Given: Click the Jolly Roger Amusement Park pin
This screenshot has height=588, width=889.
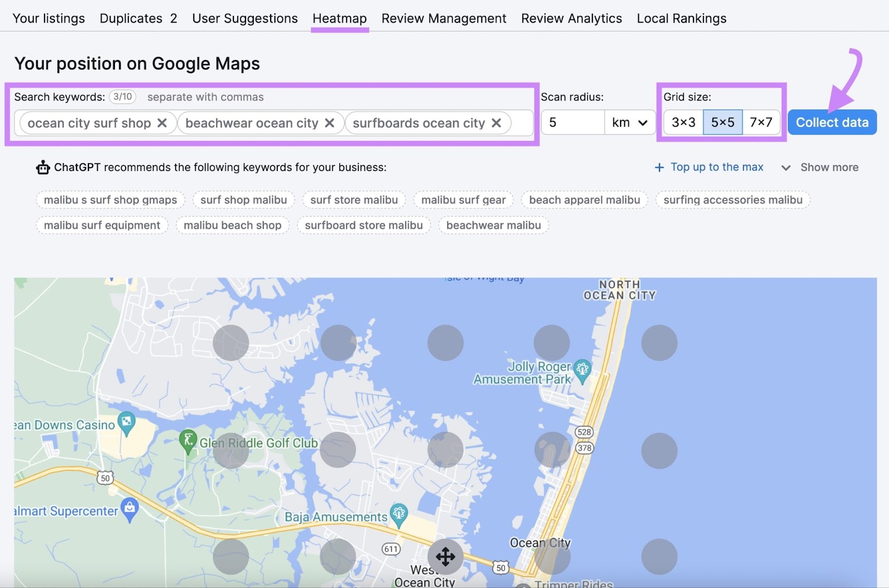Looking at the screenshot, I should click(x=582, y=370).
